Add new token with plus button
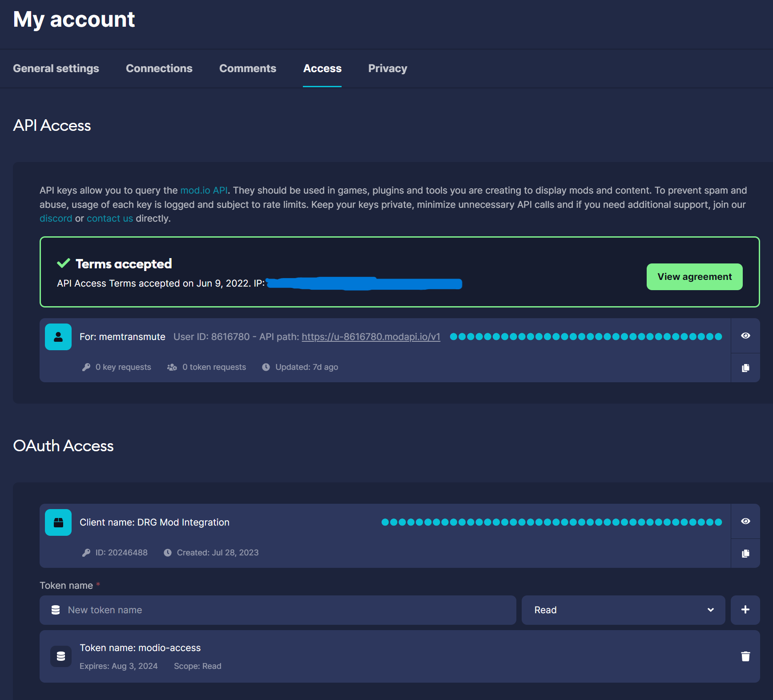Viewport: 773px width, 700px height. click(745, 610)
